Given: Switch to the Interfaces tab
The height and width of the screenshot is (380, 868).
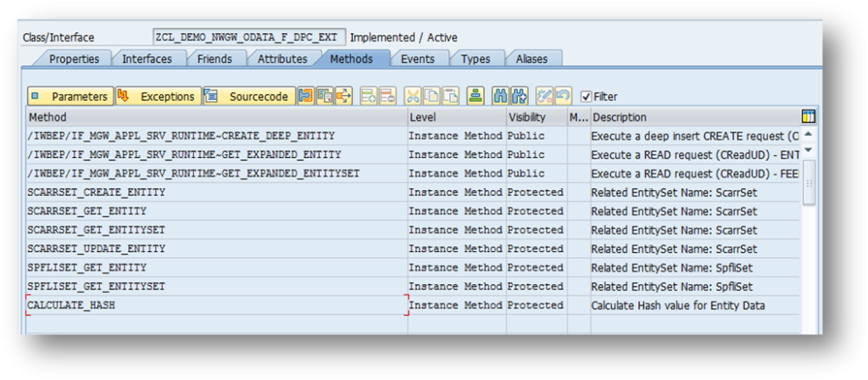Looking at the screenshot, I should point(147,59).
